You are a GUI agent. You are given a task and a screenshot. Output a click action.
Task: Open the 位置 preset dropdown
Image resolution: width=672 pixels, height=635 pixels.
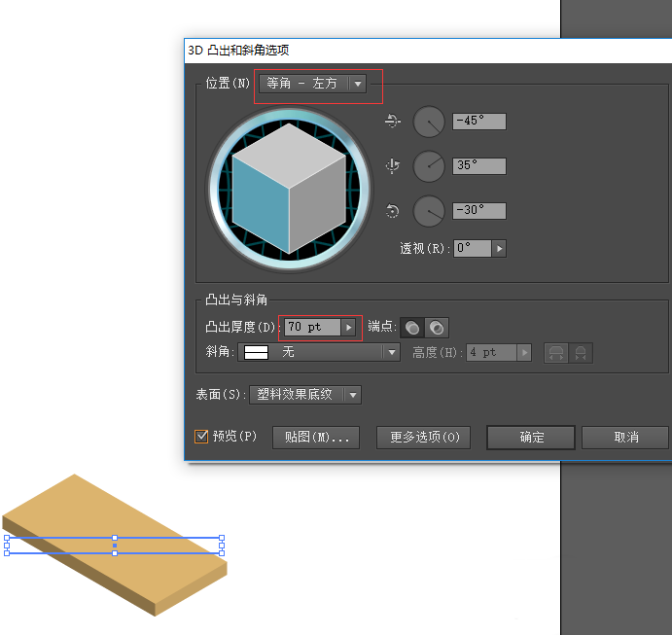pyautogui.click(x=312, y=83)
